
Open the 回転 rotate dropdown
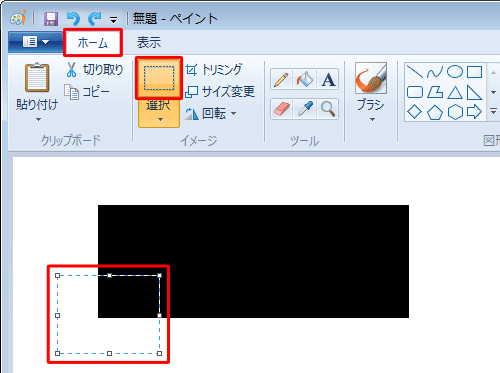pos(211,114)
